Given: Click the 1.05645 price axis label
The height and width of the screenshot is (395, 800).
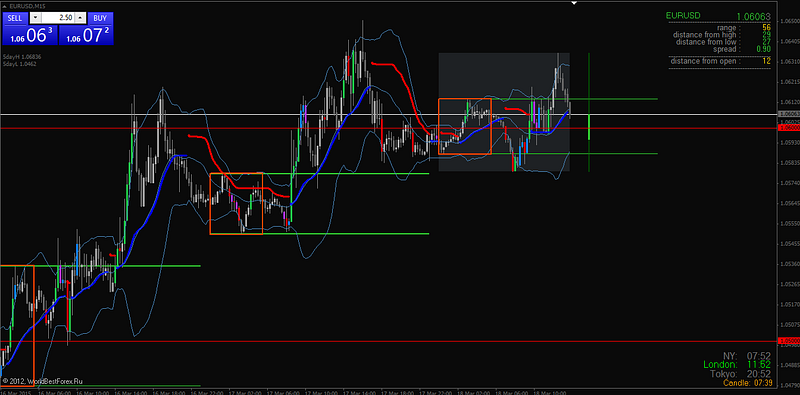Looking at the screenshot, I should (789, 203).
